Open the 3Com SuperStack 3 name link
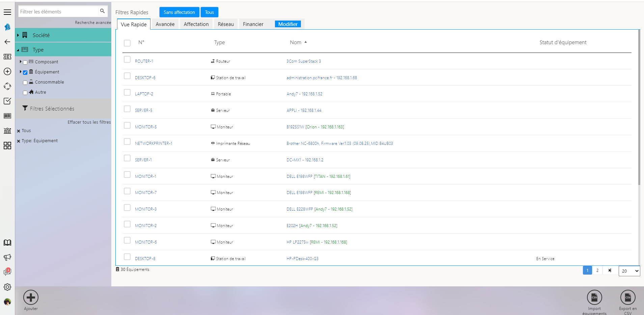Image resolution: width=644 pixels, height=315 pixels. [304, 61]
